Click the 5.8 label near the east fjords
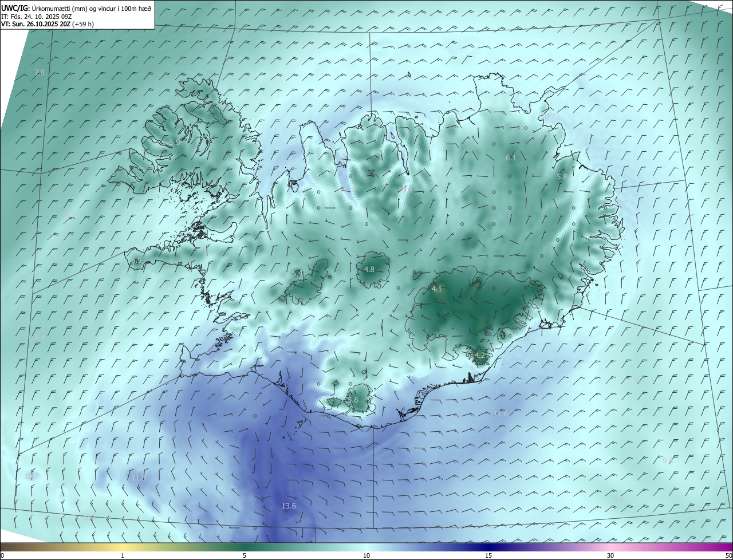The height and width of the screenshot is (560, 733). click(562, 177)
